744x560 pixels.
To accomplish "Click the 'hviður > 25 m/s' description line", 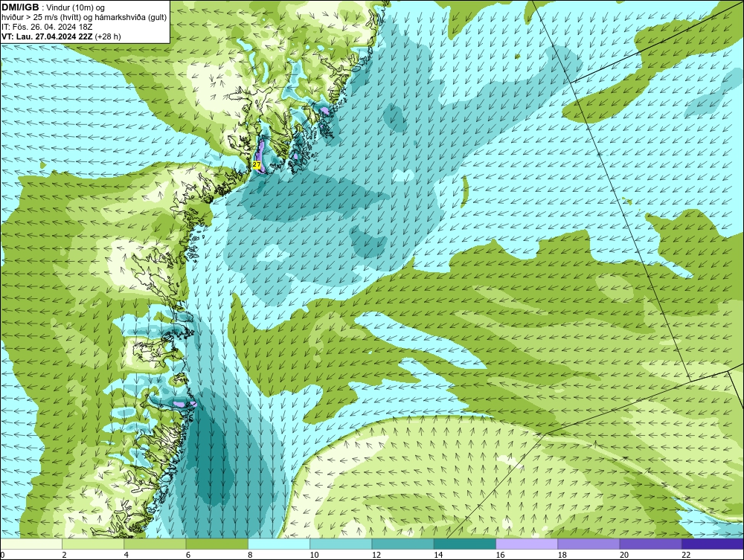I will click(84, 17).
